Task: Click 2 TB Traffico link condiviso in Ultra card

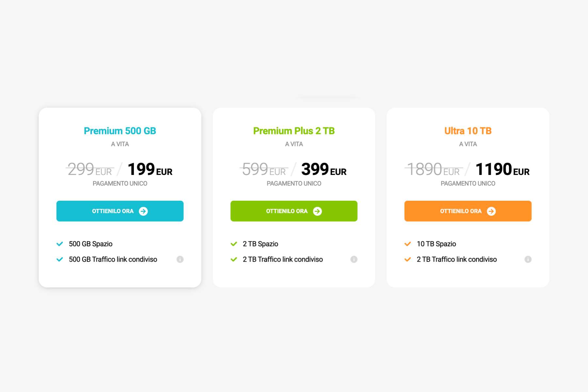Action: [x=457, y=259]
